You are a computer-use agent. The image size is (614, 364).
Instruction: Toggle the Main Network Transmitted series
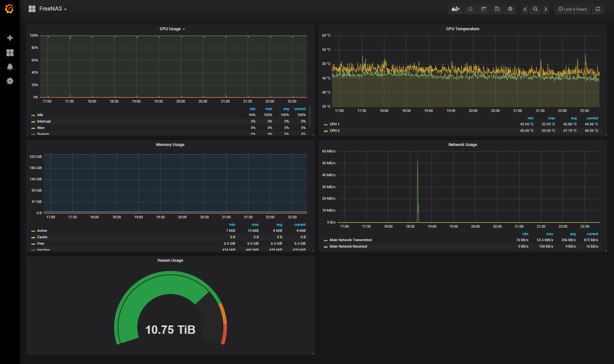click(x=350, y=240)
